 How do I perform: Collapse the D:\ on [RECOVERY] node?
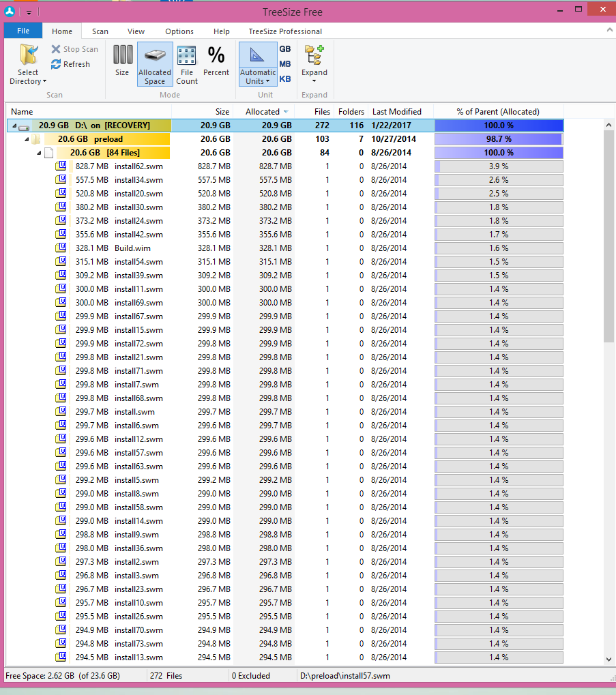pos(14,126)
